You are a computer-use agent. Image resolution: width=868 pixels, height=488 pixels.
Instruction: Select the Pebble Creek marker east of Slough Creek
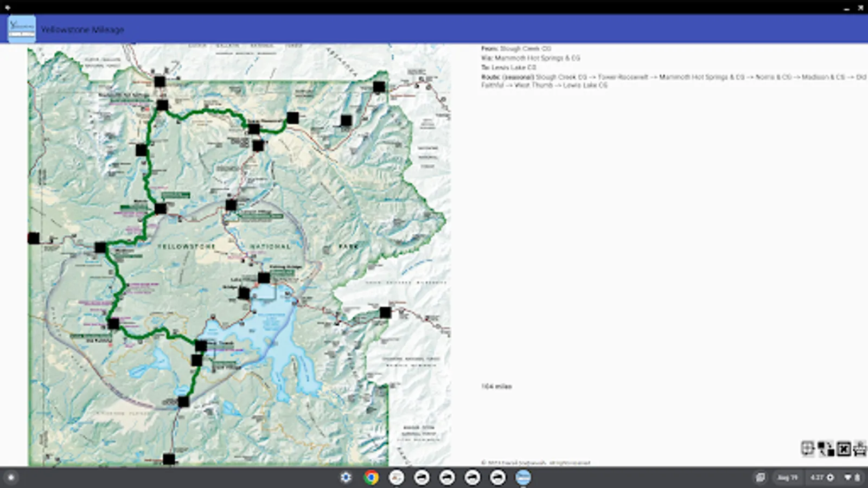tap(346, 120)
